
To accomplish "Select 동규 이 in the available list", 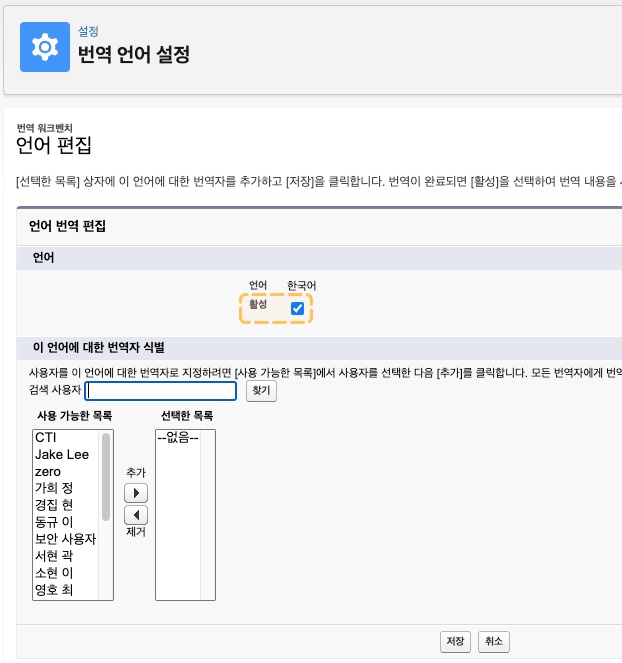I will coord(66,522).
